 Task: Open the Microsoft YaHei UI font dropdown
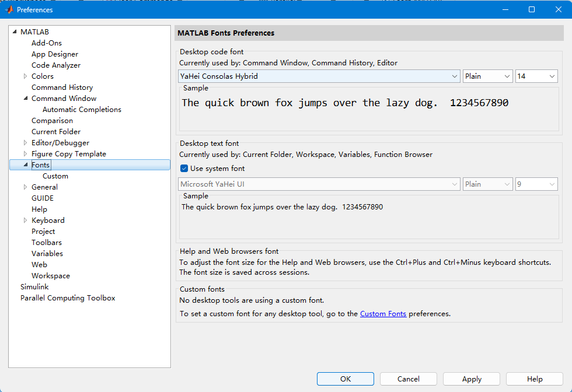tap(319, 184)
